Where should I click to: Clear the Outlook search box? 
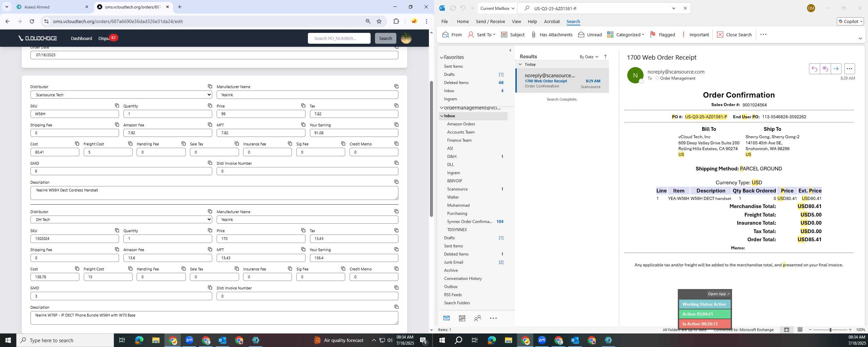685,8
